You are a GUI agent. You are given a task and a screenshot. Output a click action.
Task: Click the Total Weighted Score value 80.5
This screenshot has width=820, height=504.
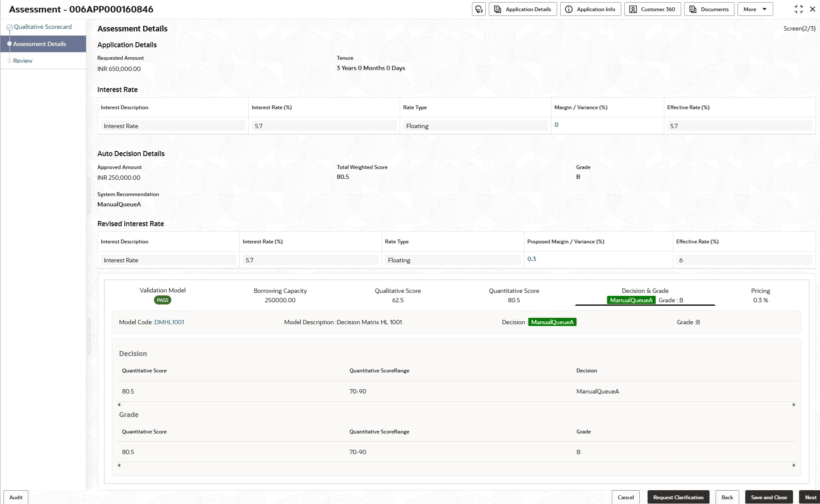tap(343, 177)
